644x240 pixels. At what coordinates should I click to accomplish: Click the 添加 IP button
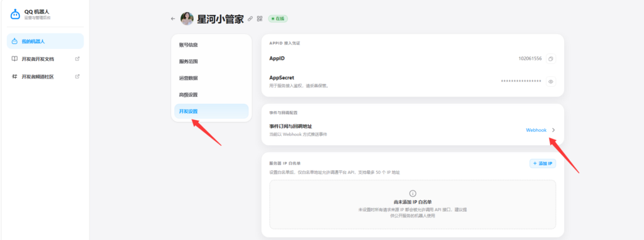(543, 164)
